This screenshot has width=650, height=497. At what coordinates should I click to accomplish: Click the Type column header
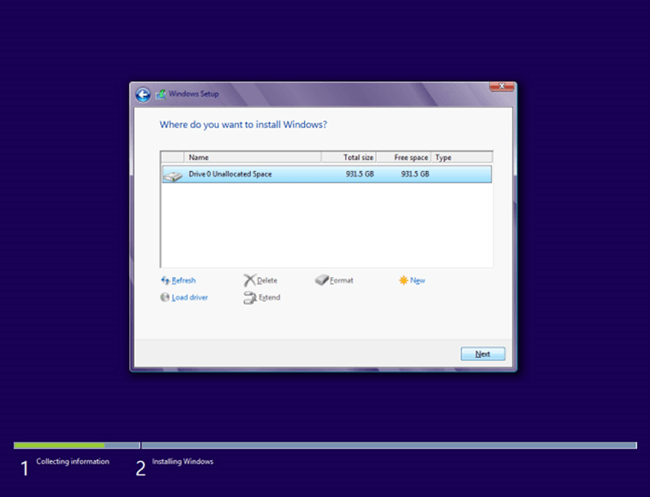click(x=462, y=158)
